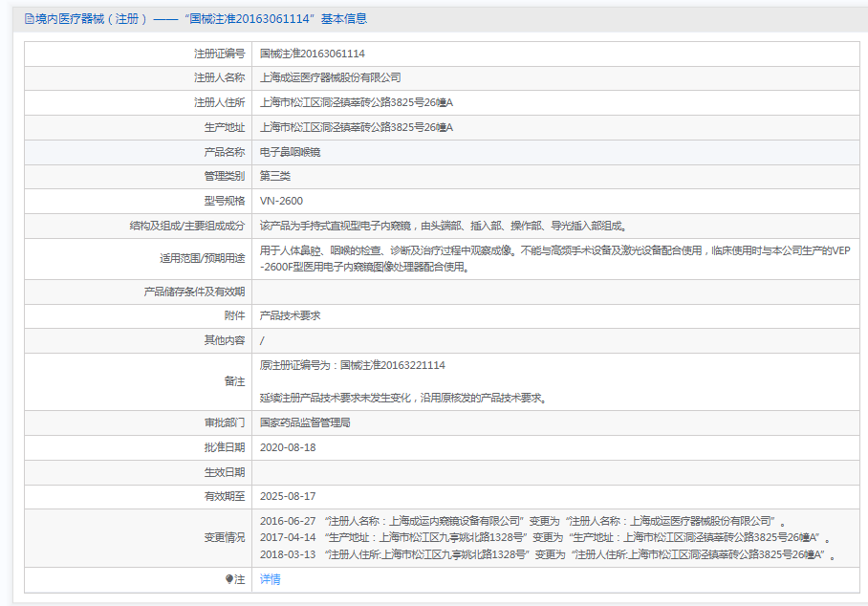Click the approving department 国家药品监督管理局

click(x=305, y=422)
